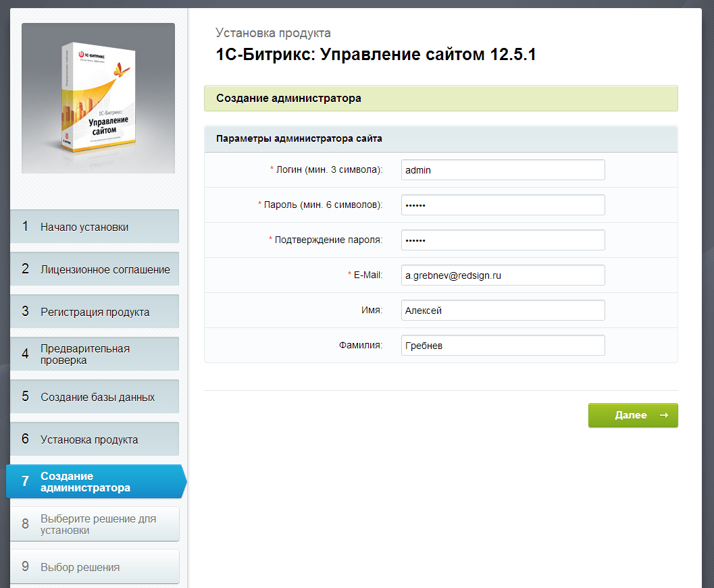Viewport: 714px width, 588px height.
Task: Go to step 5 Создание базы данных
Action: (x=95, y=396)
